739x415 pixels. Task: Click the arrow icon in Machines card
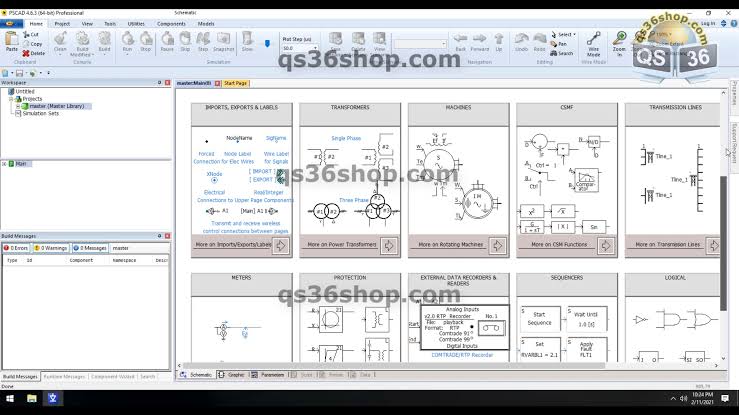click(498, 245)
